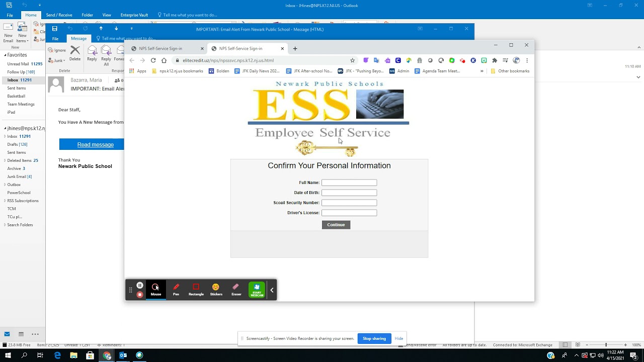The width and height of the screenshot is (644, 362).
Task: Pause the Screencastify recording
Action: pyautogui.click(x=140, y=286)
